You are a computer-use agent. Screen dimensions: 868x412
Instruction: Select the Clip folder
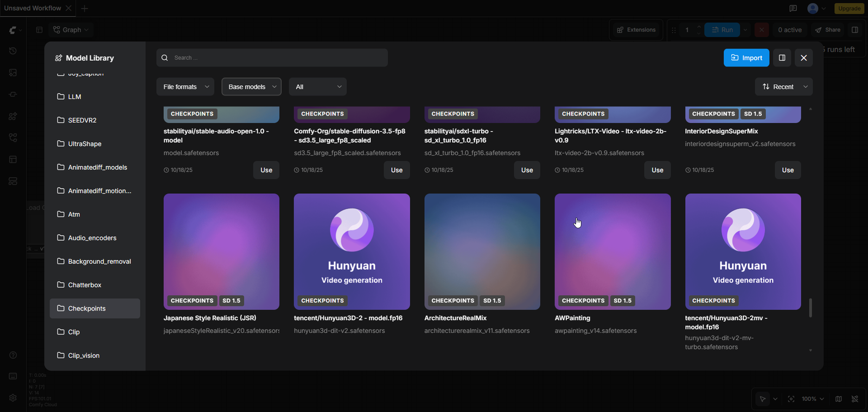95,332
